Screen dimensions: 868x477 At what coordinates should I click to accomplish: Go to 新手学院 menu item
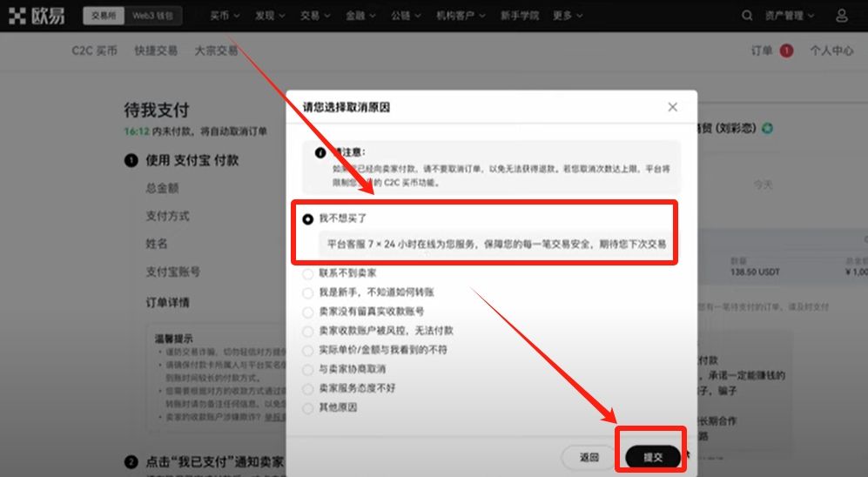point(519,16)
